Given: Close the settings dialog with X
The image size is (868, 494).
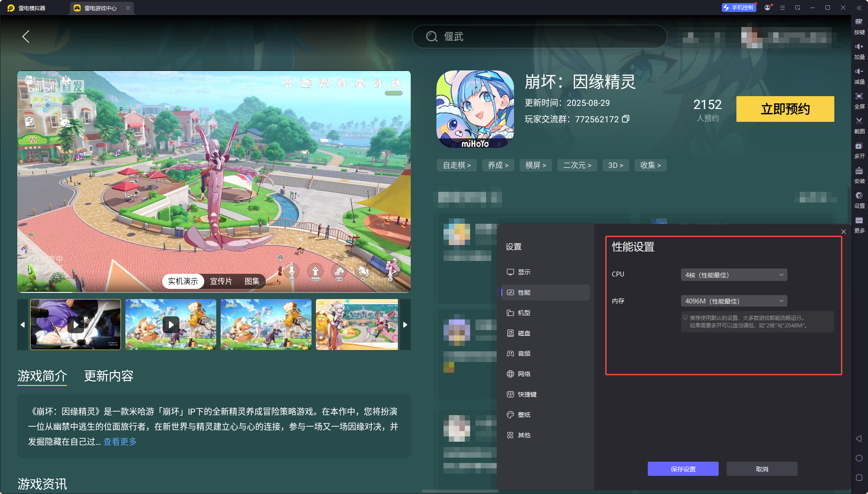Looking at the screenshot, I should [844, 232].
